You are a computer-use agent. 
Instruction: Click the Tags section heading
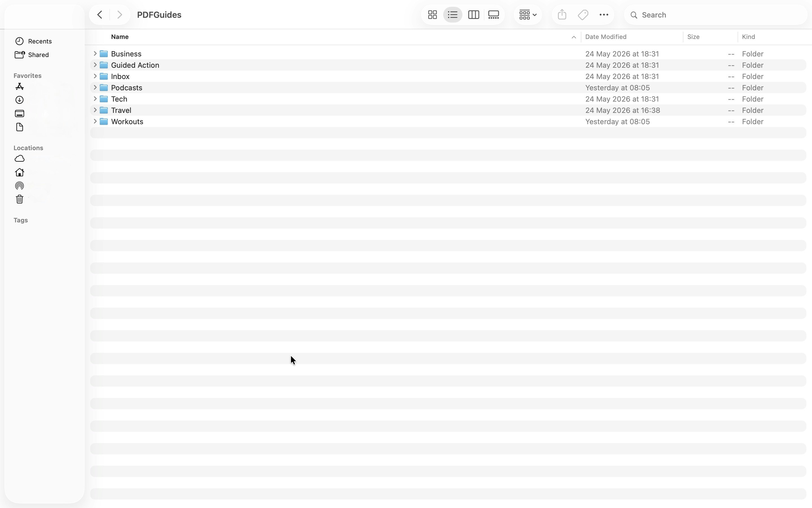[21, 220]
